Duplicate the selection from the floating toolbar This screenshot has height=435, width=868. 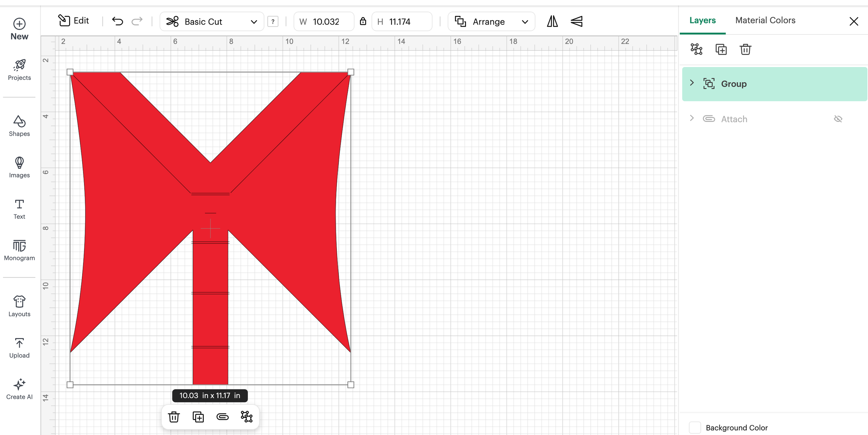click(198, 417)
